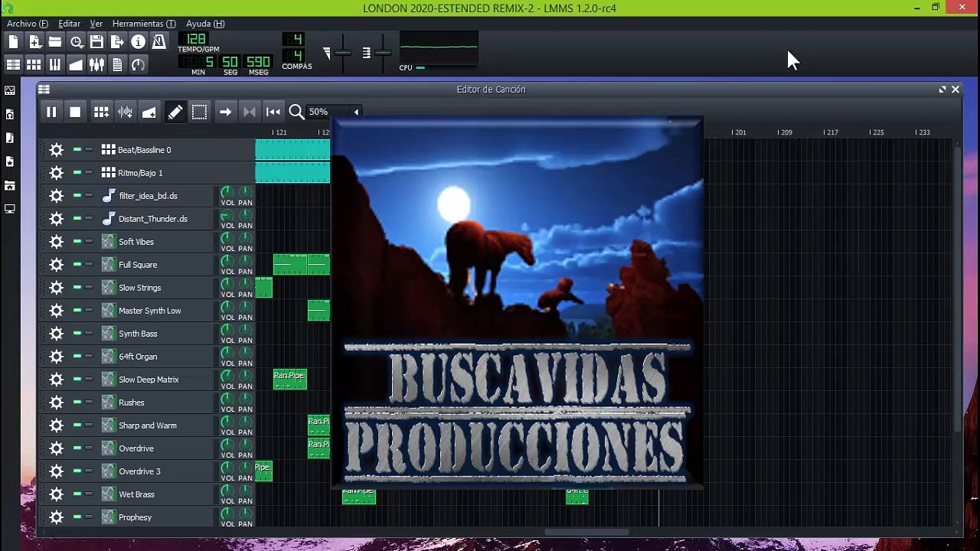Toggle the metronome icon
Image resolution: width=980 pixels, height=551 pixels.
tap(158, 42)
